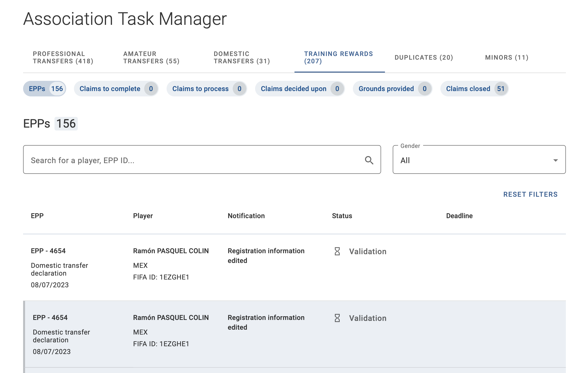Click Domestic transfer declaration in highlighted row
Viewport: 588px width, 373px height.
[x=61, y=336]
